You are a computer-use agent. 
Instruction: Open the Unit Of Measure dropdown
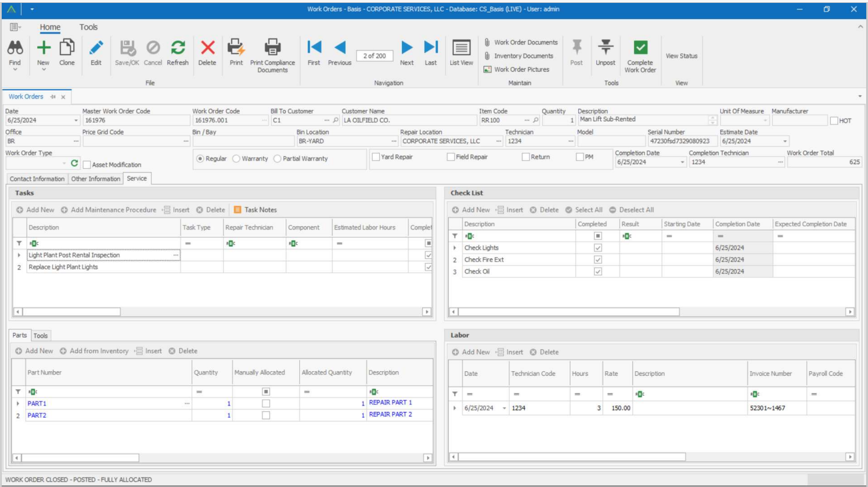click(x=765, y=120)
